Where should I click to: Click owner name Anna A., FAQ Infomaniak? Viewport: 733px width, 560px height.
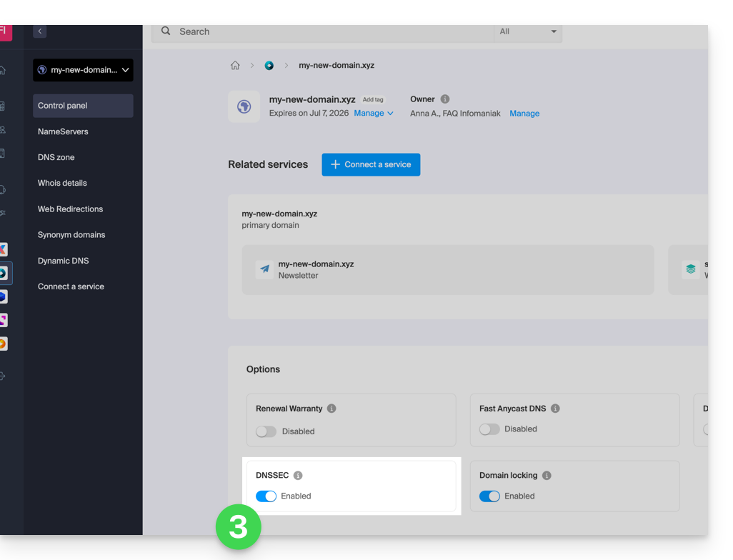(455, 113)
